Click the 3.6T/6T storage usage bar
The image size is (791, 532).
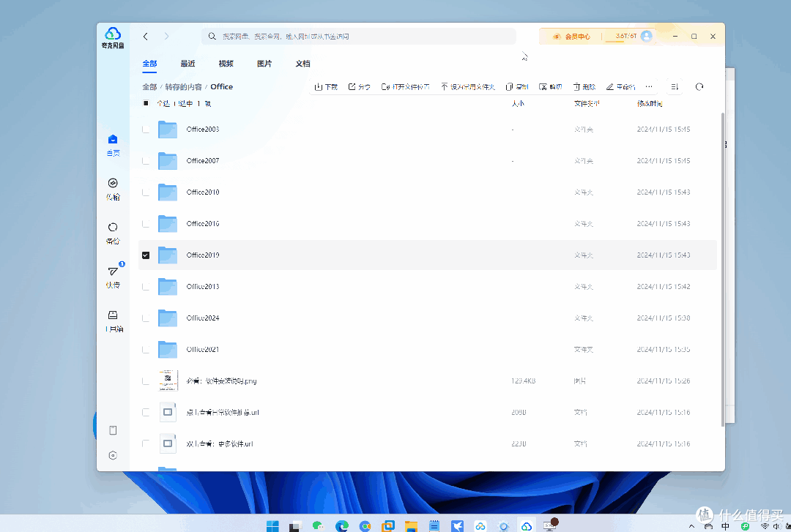(621, 37)
